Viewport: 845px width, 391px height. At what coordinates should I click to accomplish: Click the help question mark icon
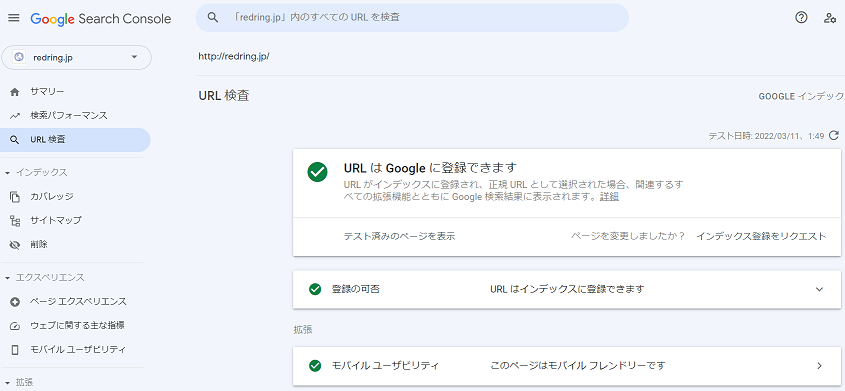[x=801, y=18]
